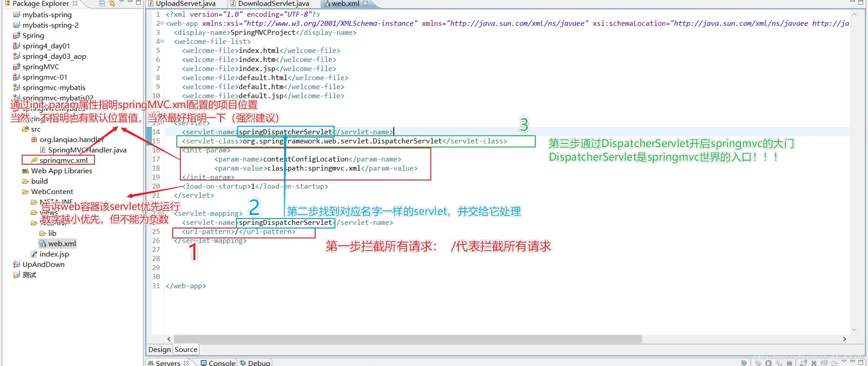The height and width of the screenshot is (366, 868).
Task: Click the lib folder icon
Action: click(42, 233)
